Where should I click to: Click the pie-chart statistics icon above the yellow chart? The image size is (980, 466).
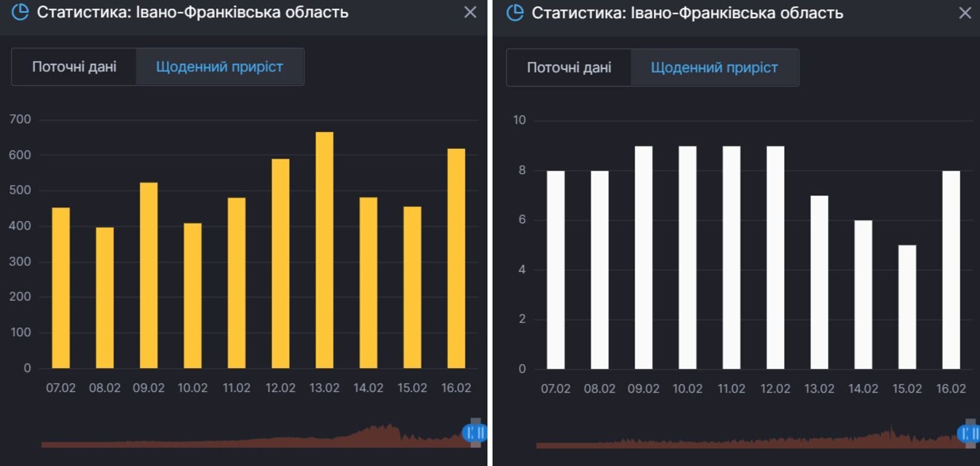20,12
